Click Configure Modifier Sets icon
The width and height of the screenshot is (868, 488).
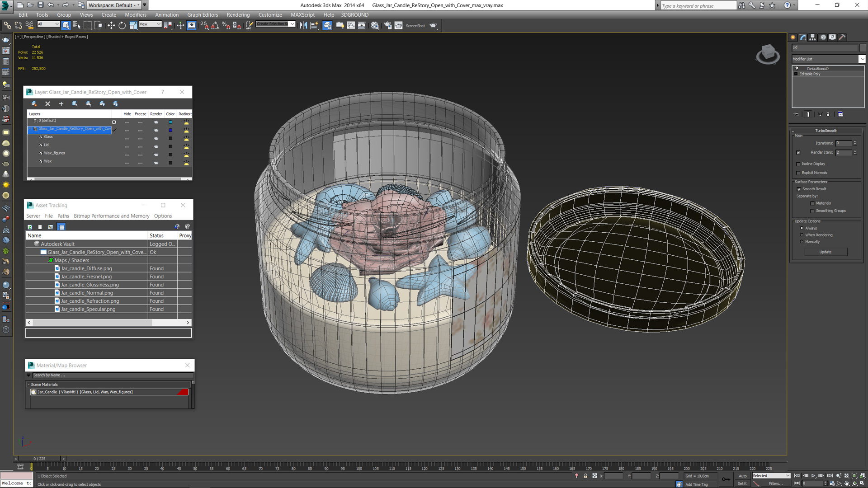pyautogui.click(x=840, y=114)
